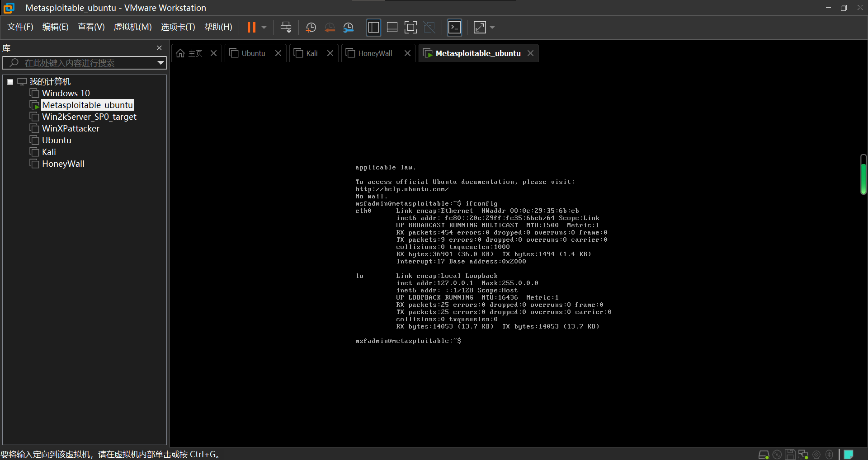This screenshot has width=868, height=460.
Task: Click the stretch guest display icon
Action: (480, 28)
